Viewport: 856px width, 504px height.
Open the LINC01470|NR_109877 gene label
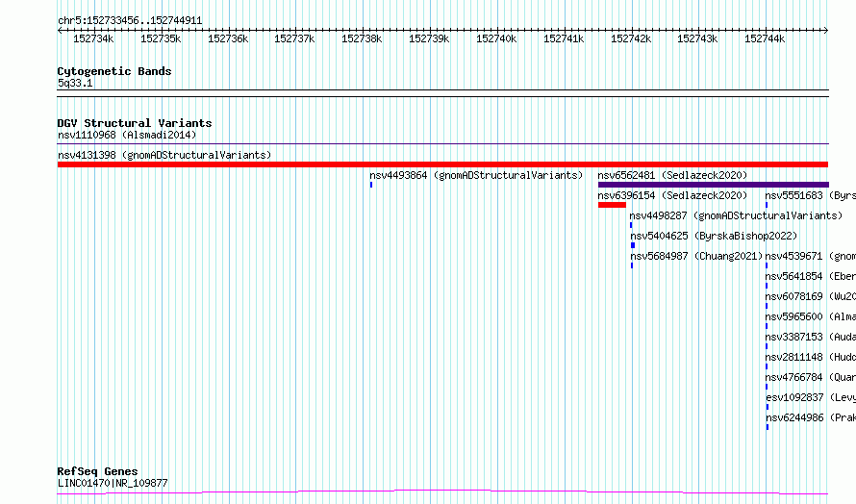[113, 483]
